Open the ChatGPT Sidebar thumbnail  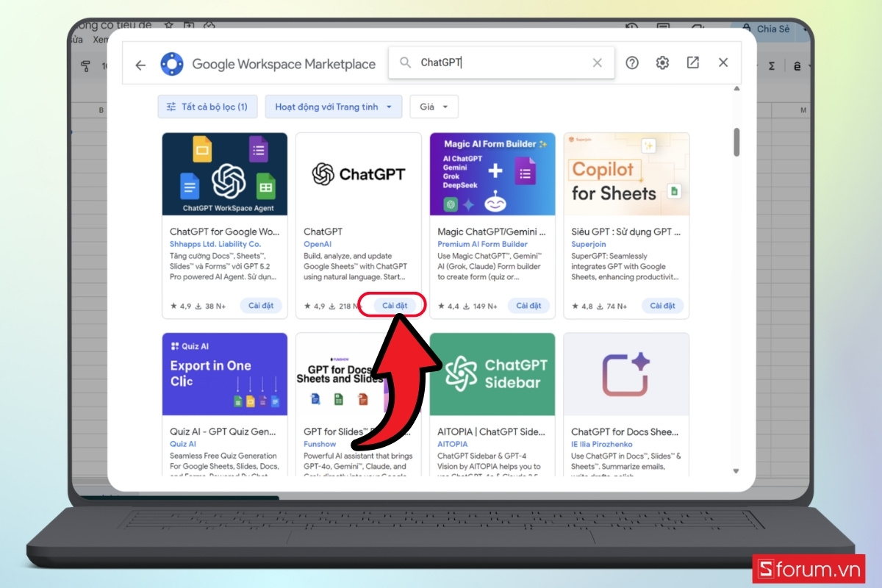tap(492, 374)
